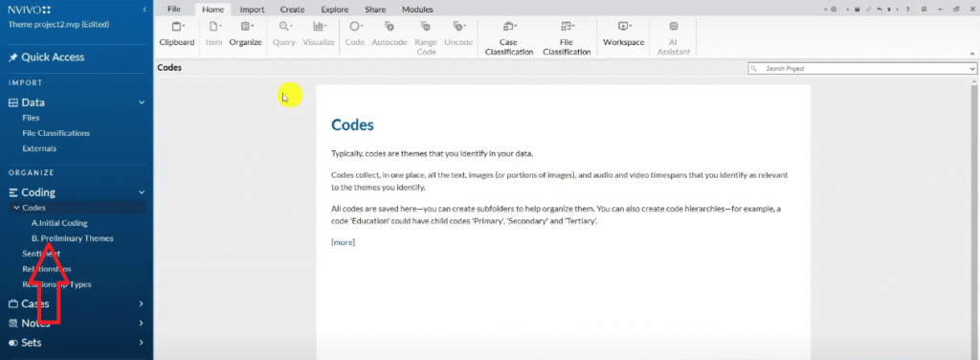Open Files under Data

pos(31,118)
